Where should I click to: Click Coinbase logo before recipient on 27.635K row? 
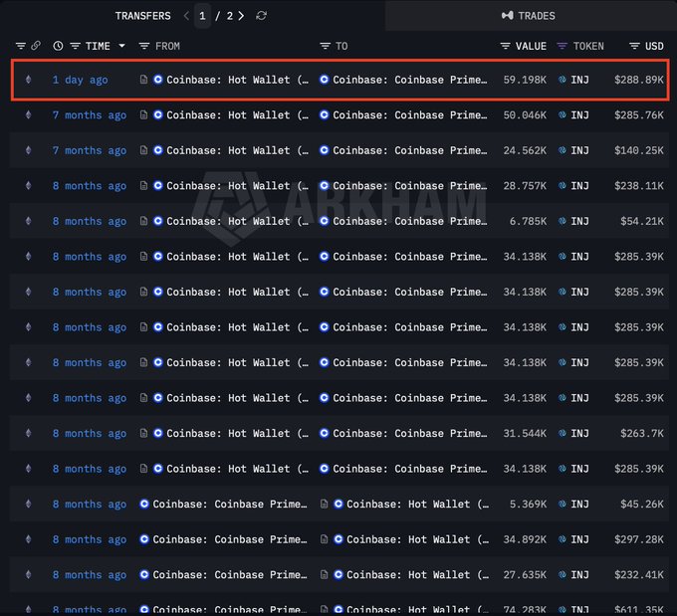(x=338, y=574)
